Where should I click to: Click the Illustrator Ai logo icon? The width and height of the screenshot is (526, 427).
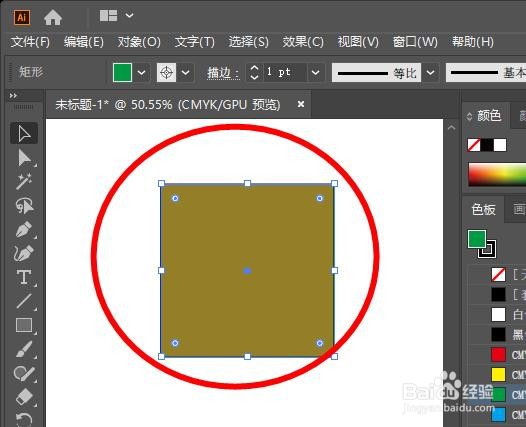click(22, 17)
